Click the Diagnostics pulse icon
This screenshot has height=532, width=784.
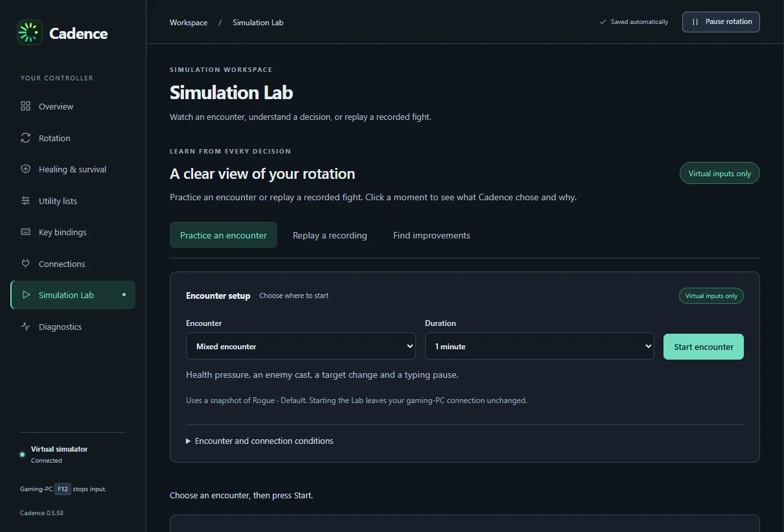26,327
